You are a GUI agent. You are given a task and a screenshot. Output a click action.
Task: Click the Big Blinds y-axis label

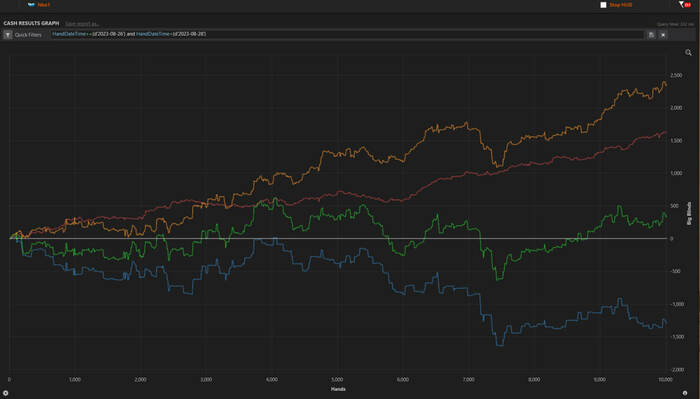[x=689, y=213]
